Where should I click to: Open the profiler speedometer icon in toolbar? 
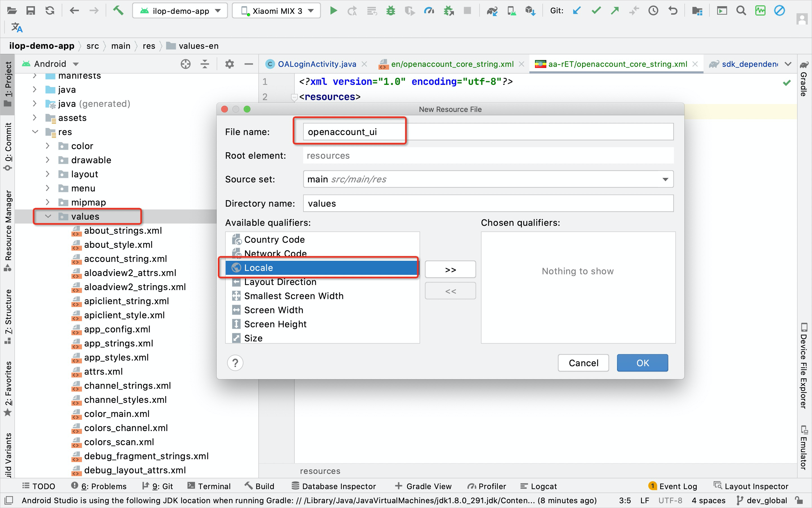(x=429, y=11)
